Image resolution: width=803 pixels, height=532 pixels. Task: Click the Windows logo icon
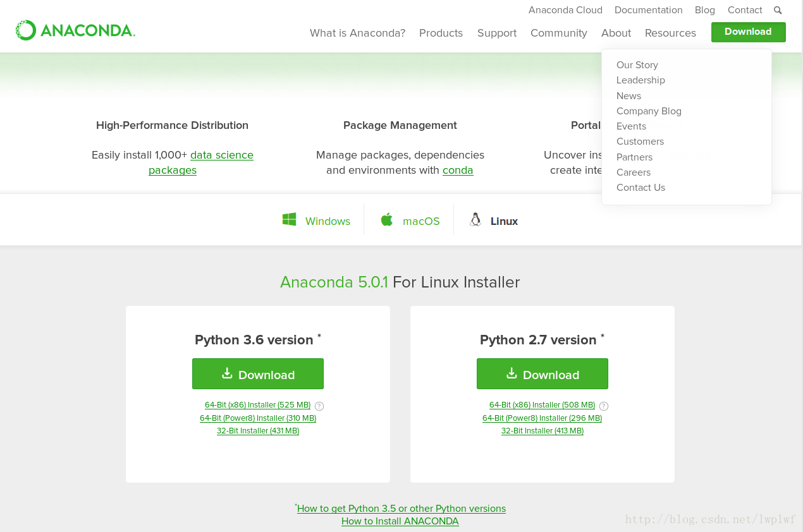(289, 220)
